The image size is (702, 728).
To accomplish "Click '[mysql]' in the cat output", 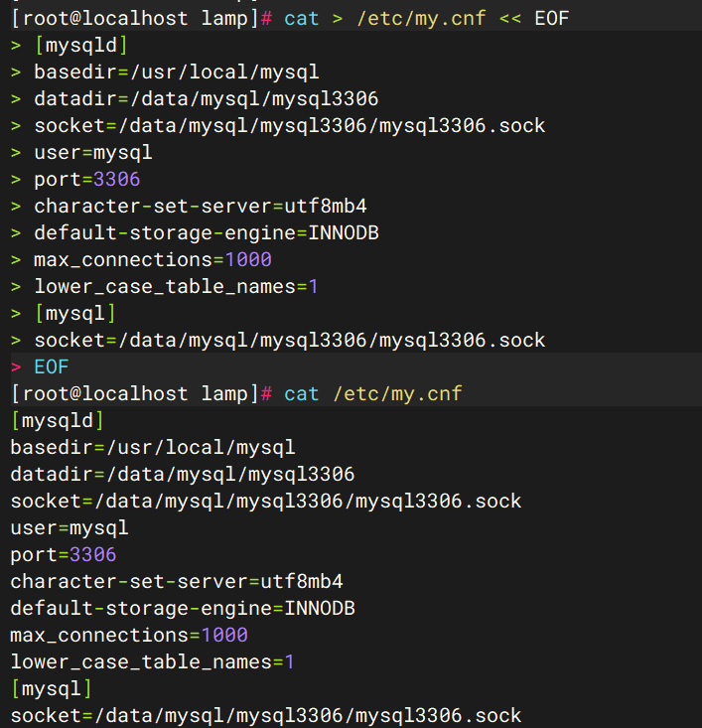I will tap(51, 689).
